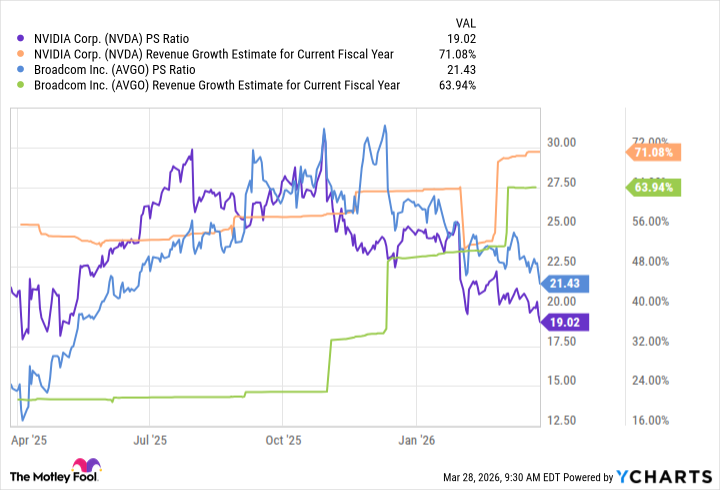Screen dimensions: 720x490
Task: Select NVIDIA Revenue Growth Estimate legend label
Action: pyautogui.click(x=214, y=54)
